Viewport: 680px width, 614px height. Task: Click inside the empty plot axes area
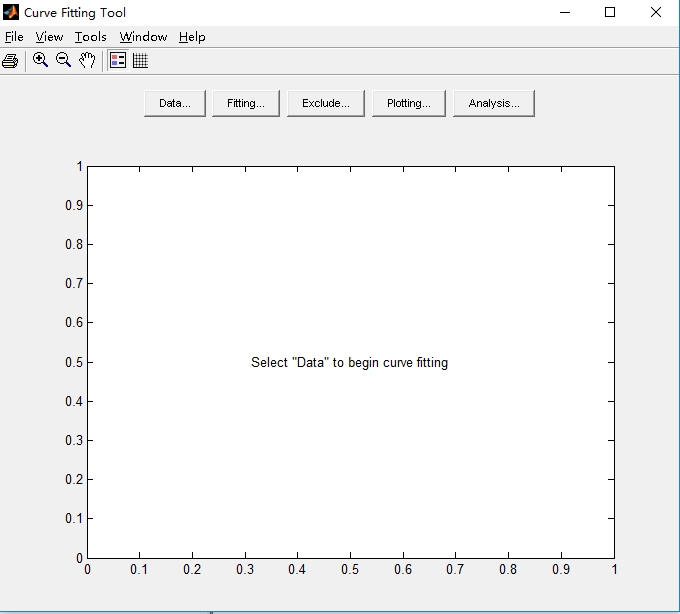[350, 450]
